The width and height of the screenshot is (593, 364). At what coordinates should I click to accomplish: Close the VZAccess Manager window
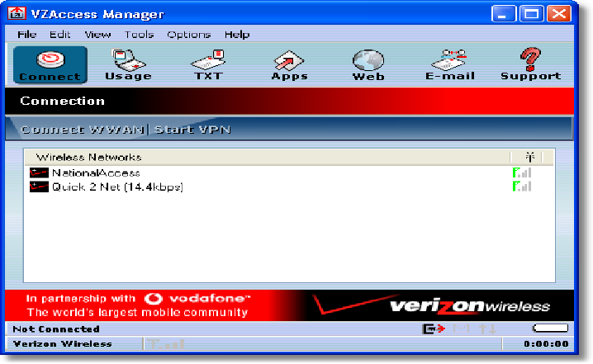[x=559, y=14]
